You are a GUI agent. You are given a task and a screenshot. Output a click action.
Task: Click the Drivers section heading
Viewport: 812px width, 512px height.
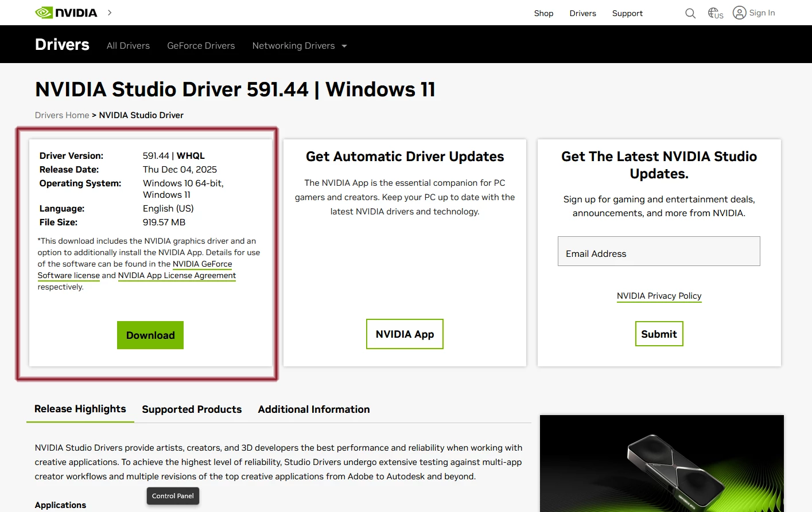coord(62,45)
